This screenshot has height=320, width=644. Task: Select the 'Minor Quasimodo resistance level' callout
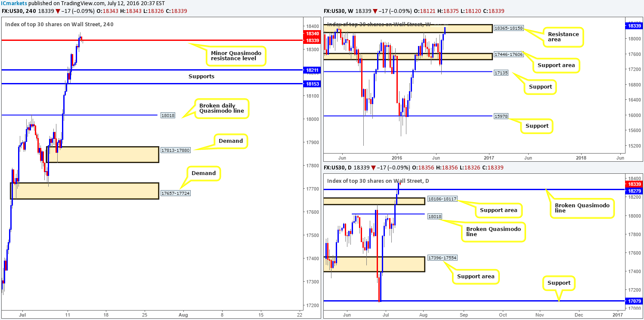point(236,55)
